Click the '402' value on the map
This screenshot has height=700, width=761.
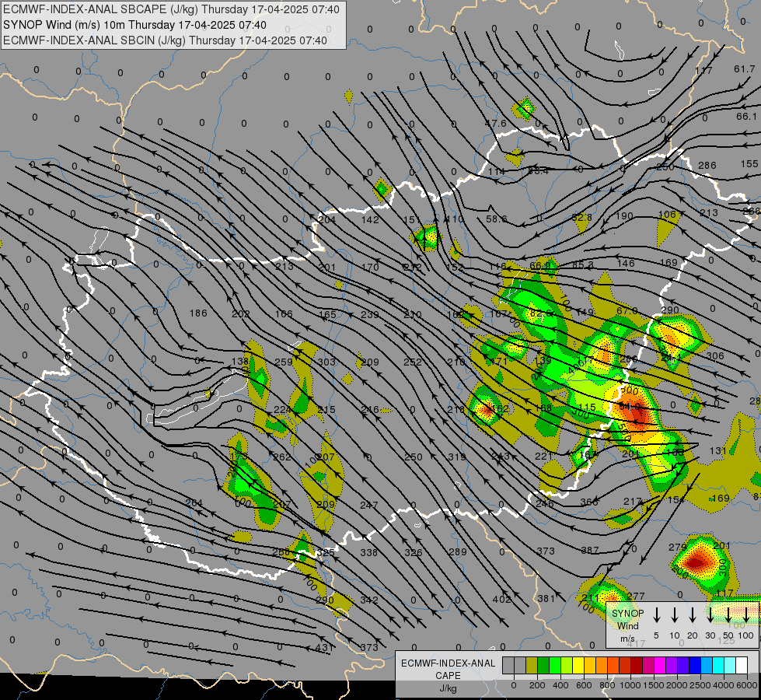501,600
